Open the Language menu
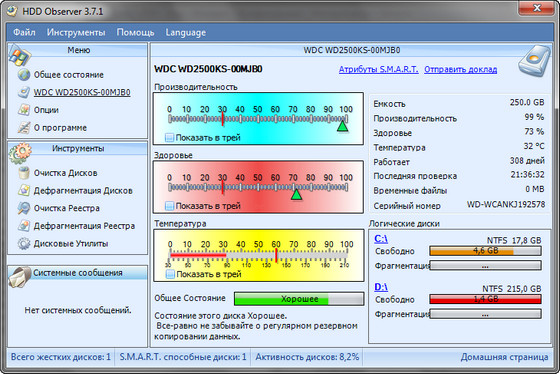This screenshot has width=560, height=374. point(186,33)
